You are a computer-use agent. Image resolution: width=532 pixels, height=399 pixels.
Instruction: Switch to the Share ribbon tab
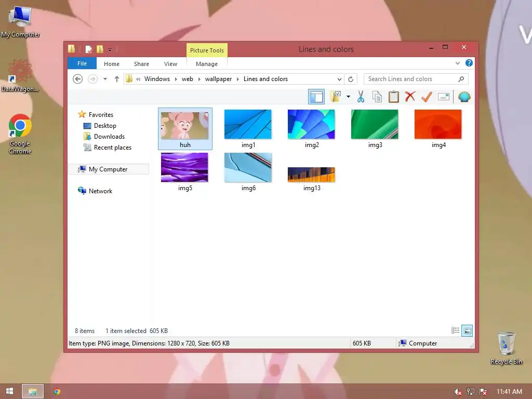[141, 64]
